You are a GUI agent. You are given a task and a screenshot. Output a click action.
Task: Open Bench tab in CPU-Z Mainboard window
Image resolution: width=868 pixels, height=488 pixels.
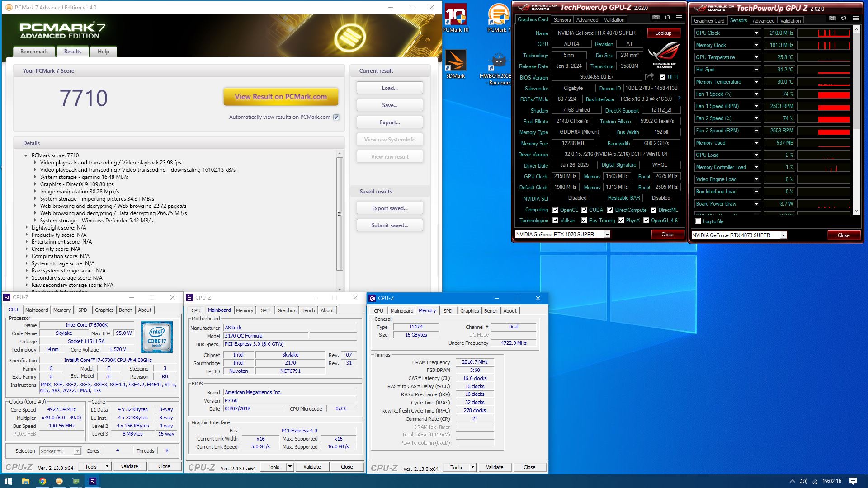[308, 310]
